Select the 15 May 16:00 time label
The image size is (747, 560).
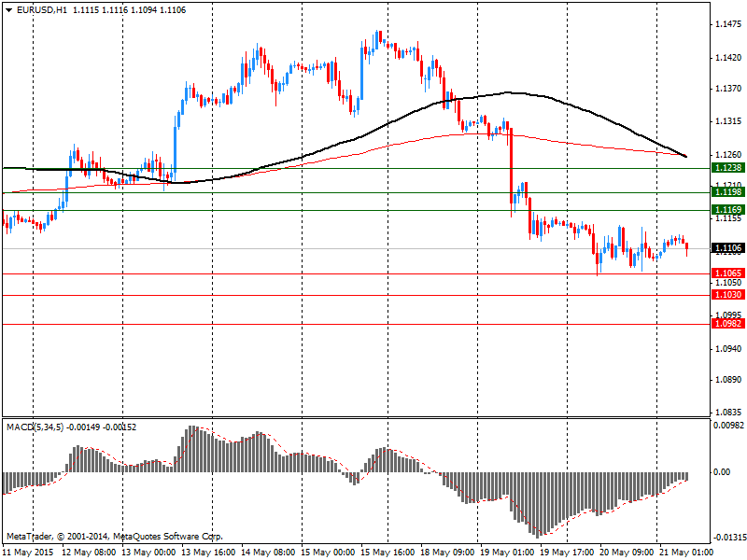[x=388, y=553]
